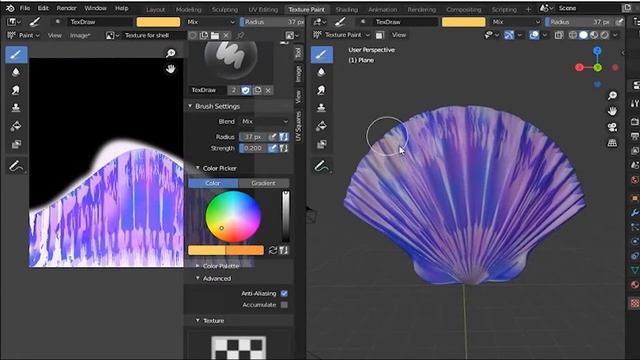Select the Soften tool in image editor
The height and width of the screenshot is (360, 640).
point(16,72)
